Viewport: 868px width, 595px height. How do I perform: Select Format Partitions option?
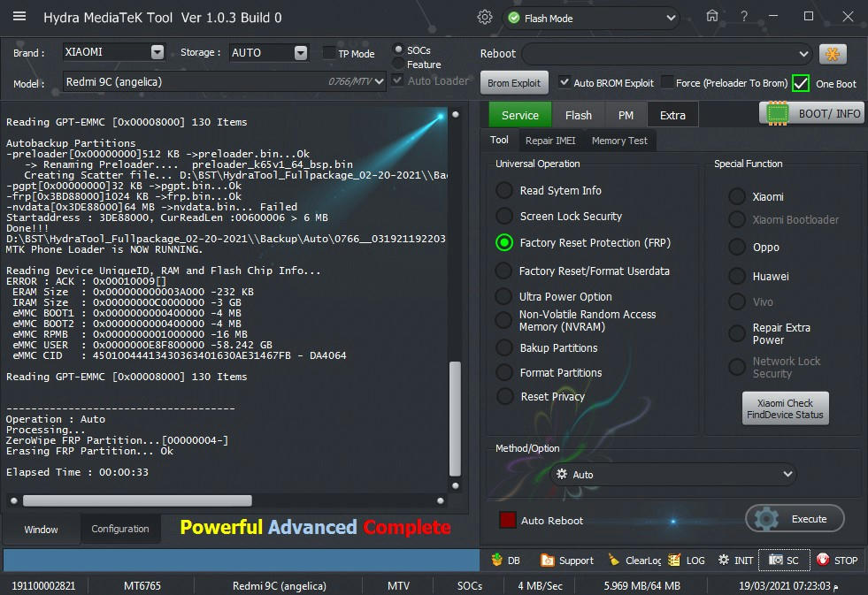tap(503, 372)
